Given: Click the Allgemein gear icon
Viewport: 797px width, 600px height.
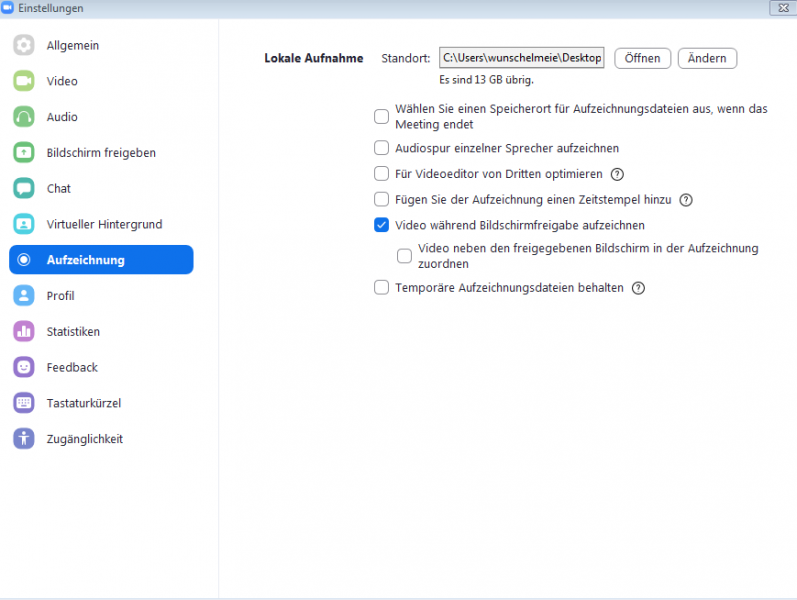Looking at the screenshot, I should click(x=23, y=45).
